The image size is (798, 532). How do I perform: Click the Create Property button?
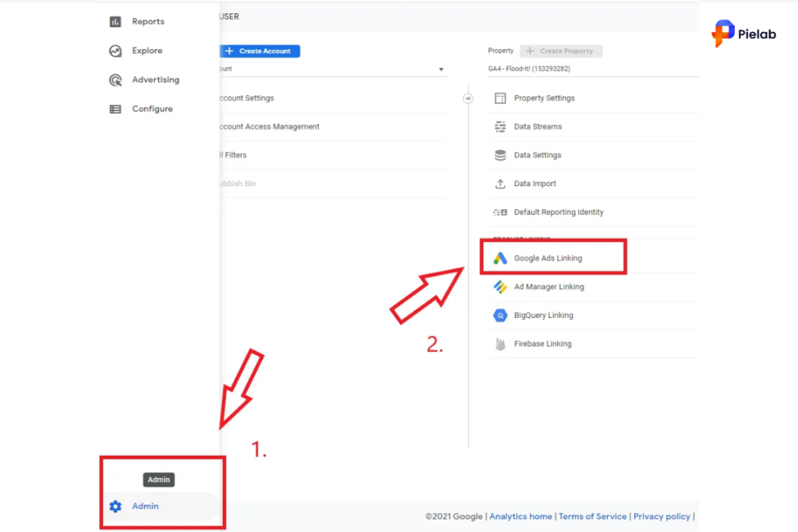[561, 51]
